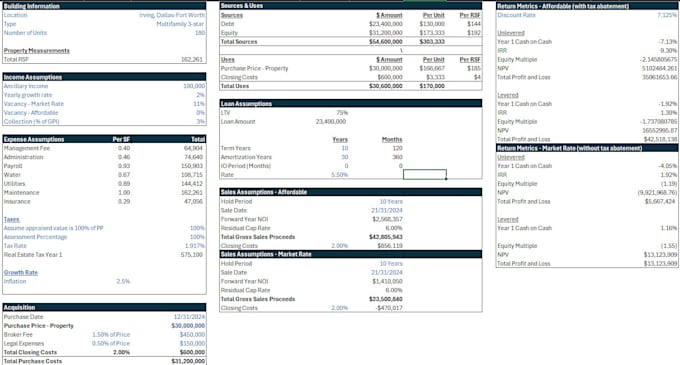Select Purchase Price - Property amount in Uses

[x=386, y=68]
